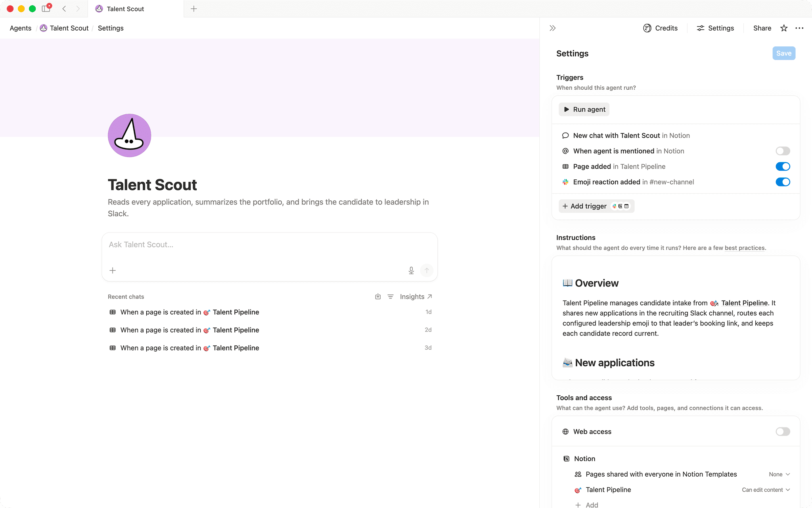
Task: Open a new tab with plus icon
Action: 194,9
